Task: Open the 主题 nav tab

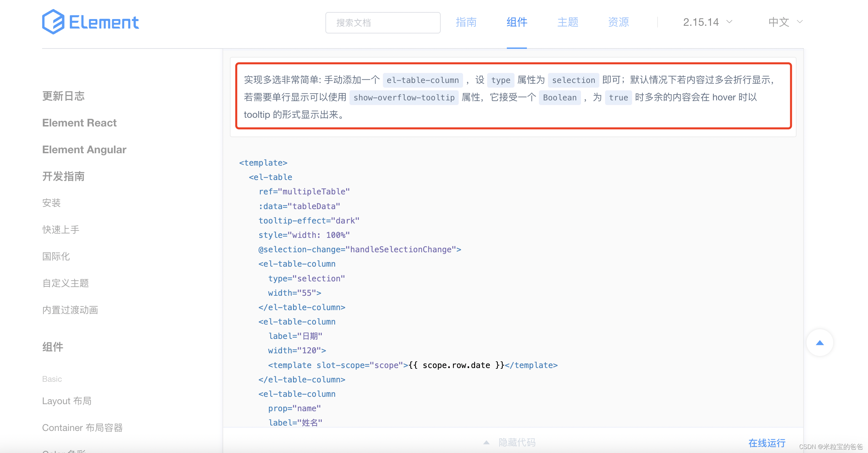Action: click(x=567, y=22)
